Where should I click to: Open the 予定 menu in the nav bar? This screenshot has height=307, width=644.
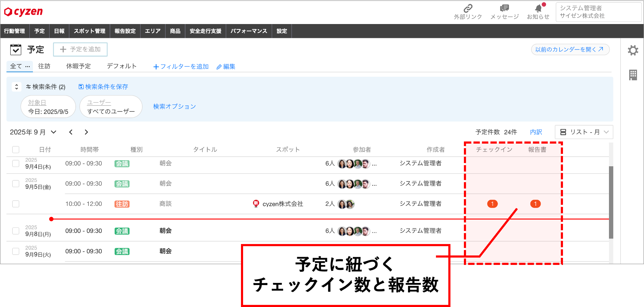pyautogui.click(x=39, y=31)
